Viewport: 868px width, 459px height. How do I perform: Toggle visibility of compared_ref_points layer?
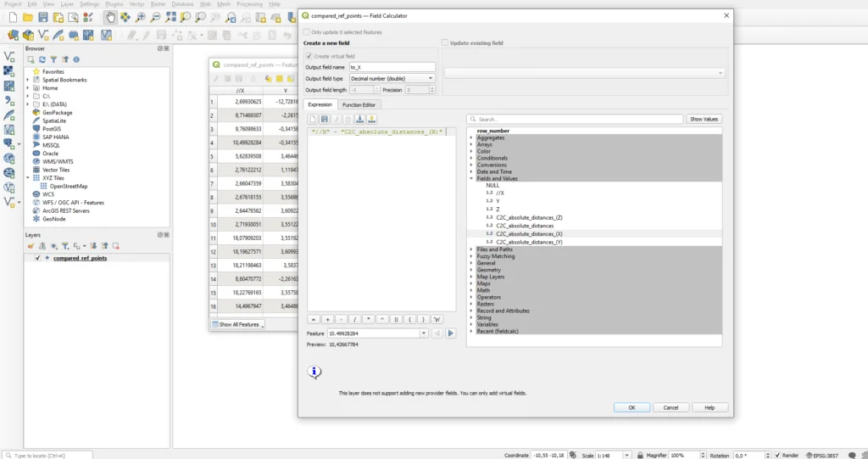[x=37, y=258]
